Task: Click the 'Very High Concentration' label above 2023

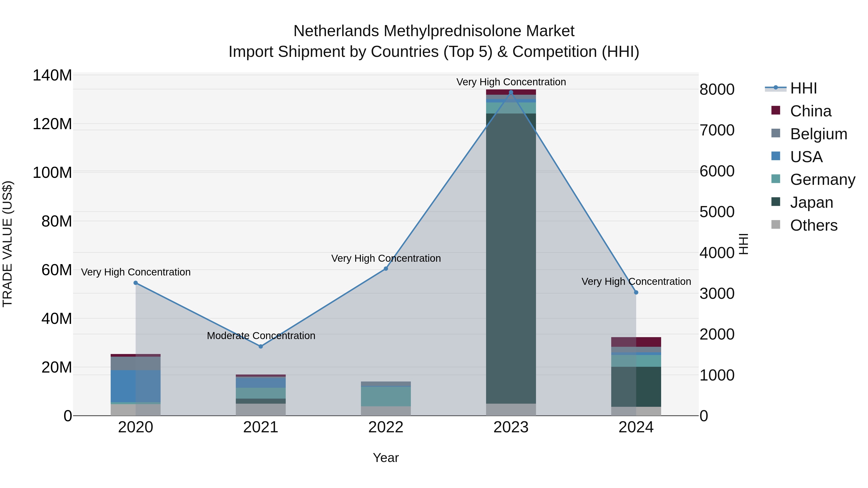Action: click(x=511, y=82)
